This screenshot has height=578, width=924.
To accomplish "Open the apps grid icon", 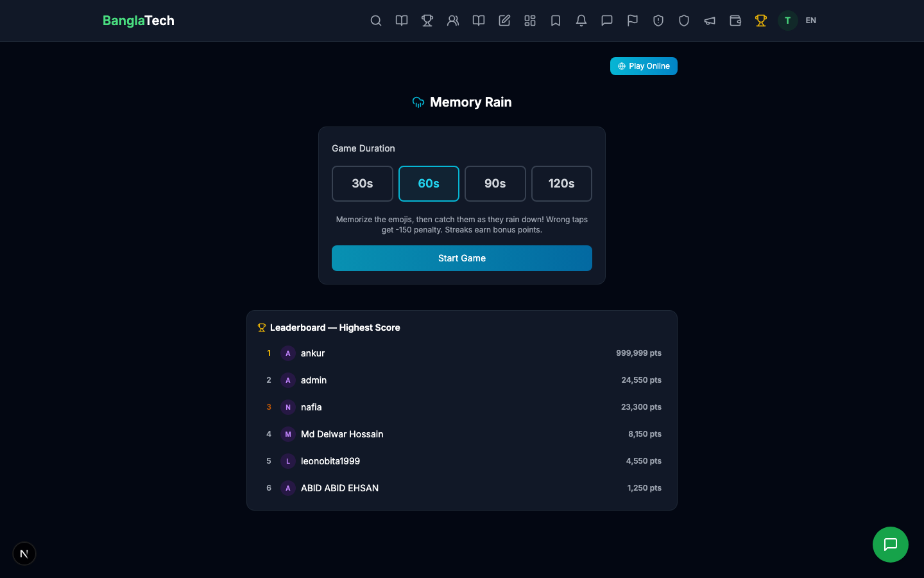I will tap(530, 21).
